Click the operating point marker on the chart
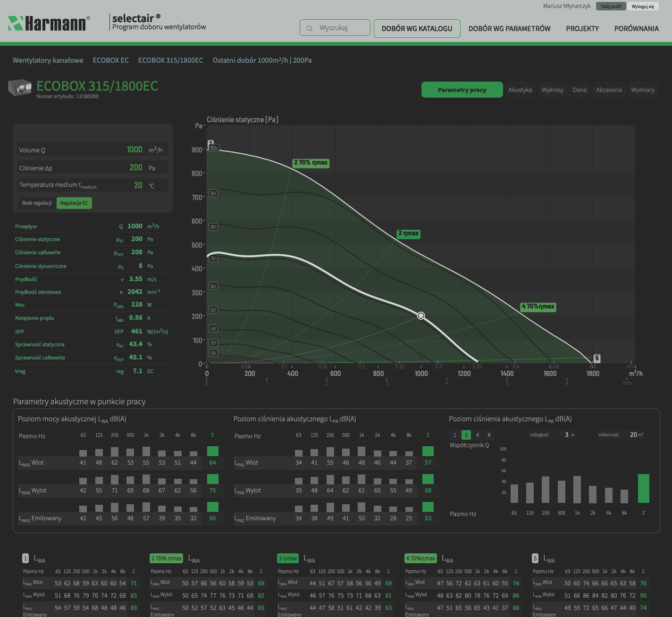Viewport: 672px width, 617px height. click(421, 316)
